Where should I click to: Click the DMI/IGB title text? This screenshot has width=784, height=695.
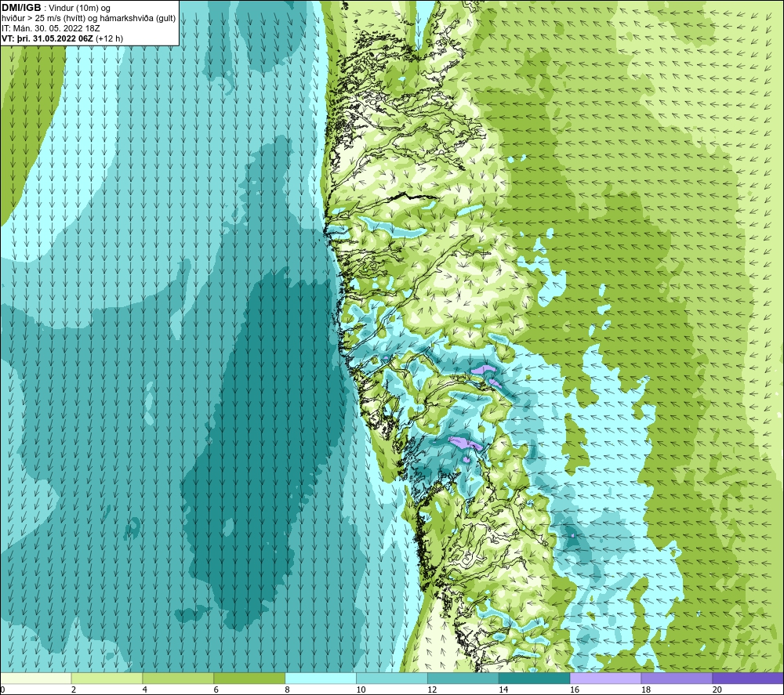(x=21, y=8)
